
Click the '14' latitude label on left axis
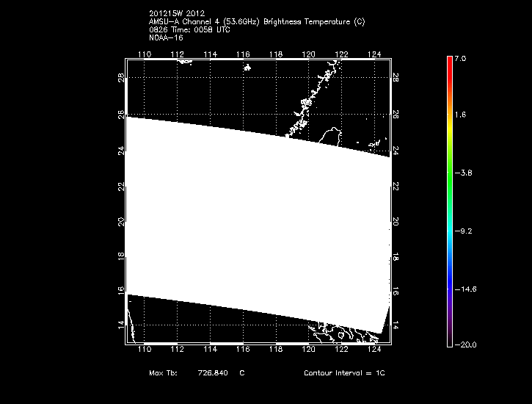pyautogui.click(x=121, y=325)
